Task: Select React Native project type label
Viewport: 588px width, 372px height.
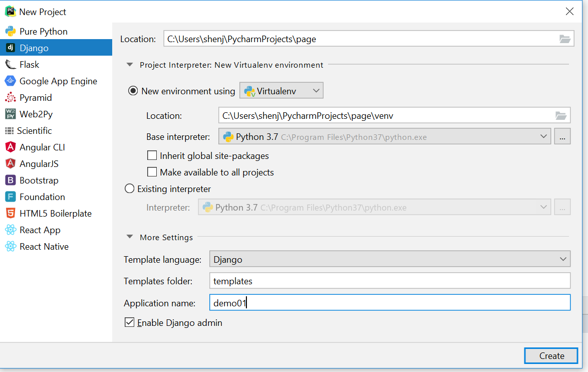Action: [44, 247]
